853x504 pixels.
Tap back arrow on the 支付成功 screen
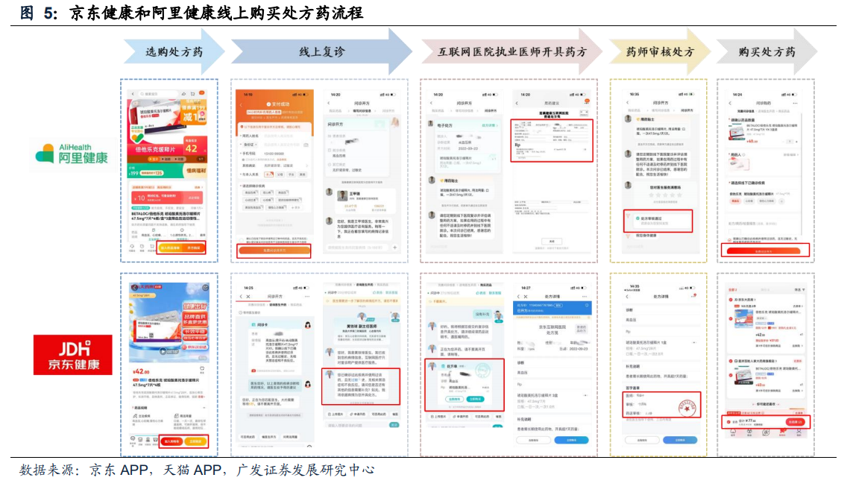click(241, 104)
